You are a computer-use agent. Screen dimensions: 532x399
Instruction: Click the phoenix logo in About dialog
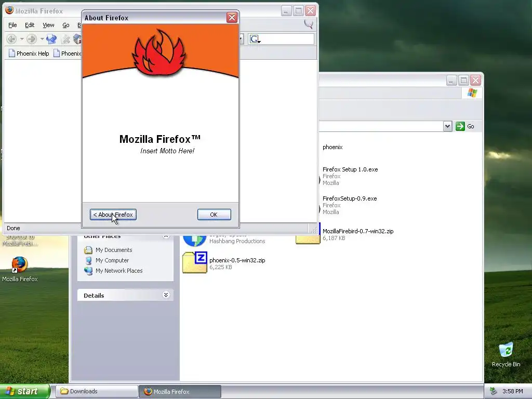click(159, 52)
